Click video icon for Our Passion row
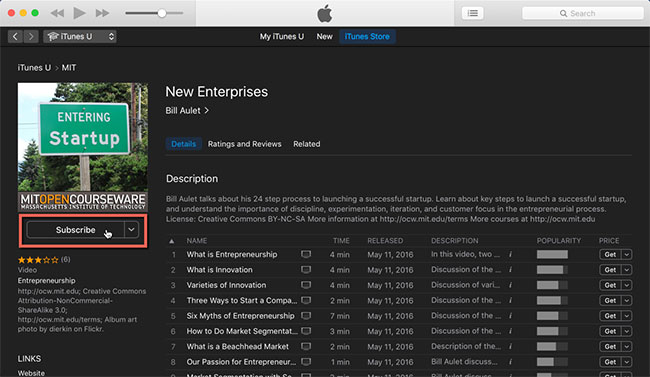This screenshot has width=650, height=377. coord(306,362)
